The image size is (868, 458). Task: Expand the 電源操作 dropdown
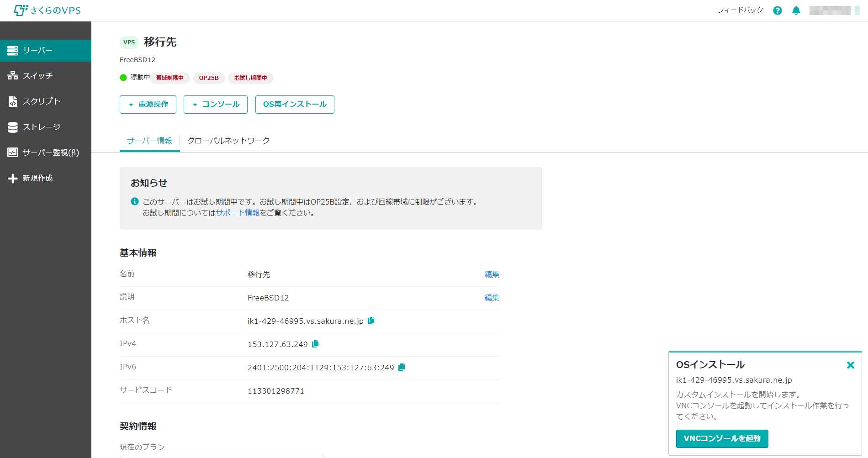click(148, 104)
